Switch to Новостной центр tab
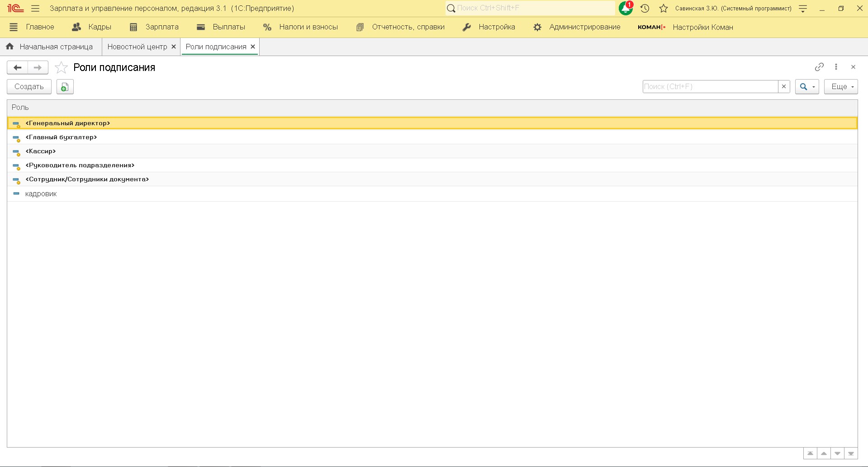Screen dimensions: 868x467 (137, 47)
